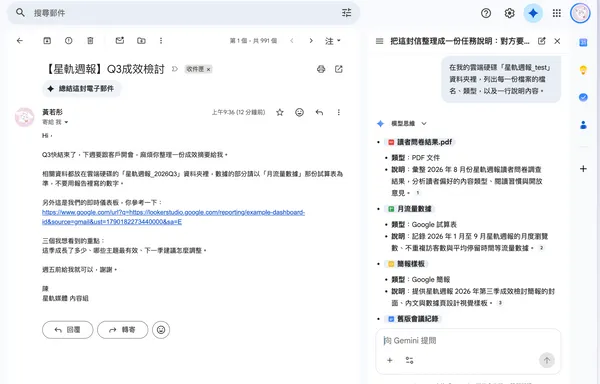Open citation 2 under 月流量數據 description
This screenshot has height=384, width=600.
point(541,248)
